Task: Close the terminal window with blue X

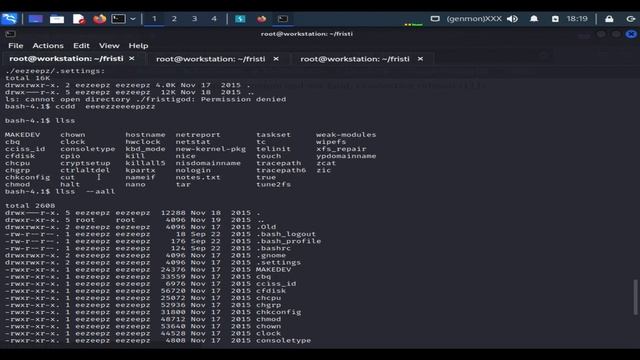Action: (x=631, y=34)
